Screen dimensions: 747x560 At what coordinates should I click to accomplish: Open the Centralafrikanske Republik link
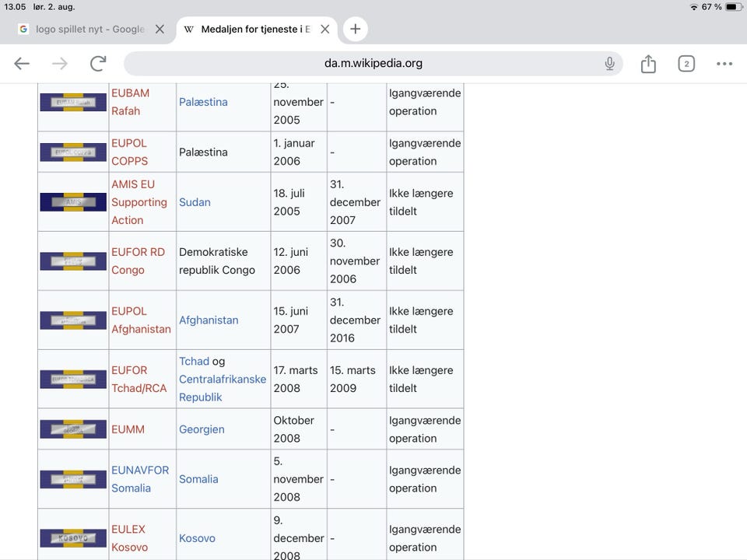[223, 388]
